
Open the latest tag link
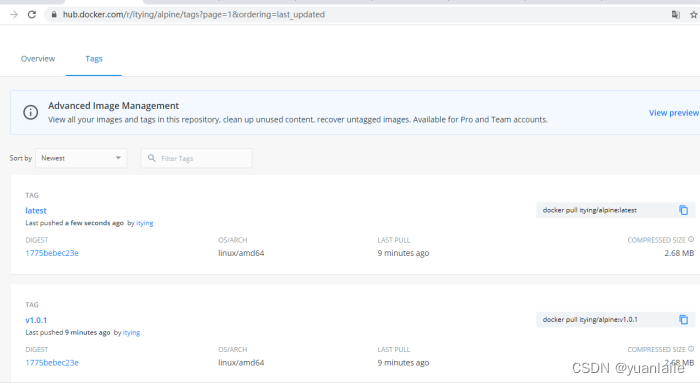click(36, 210)
